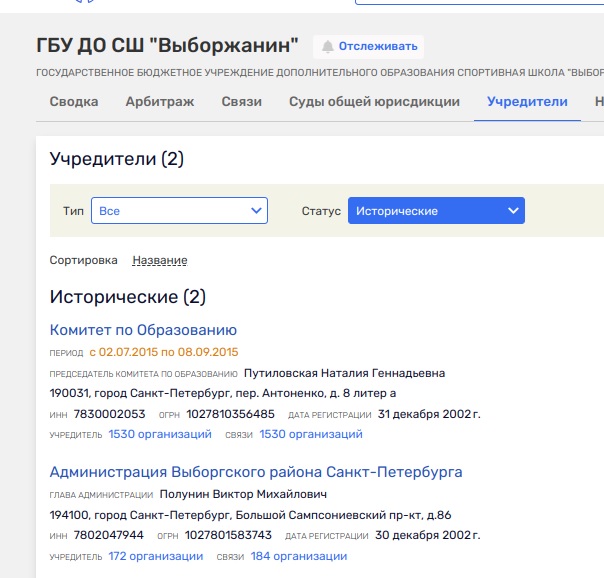604x578 pixels.
Task: Click the address on пер. Антоненко
Action: (x=223, y=393)
